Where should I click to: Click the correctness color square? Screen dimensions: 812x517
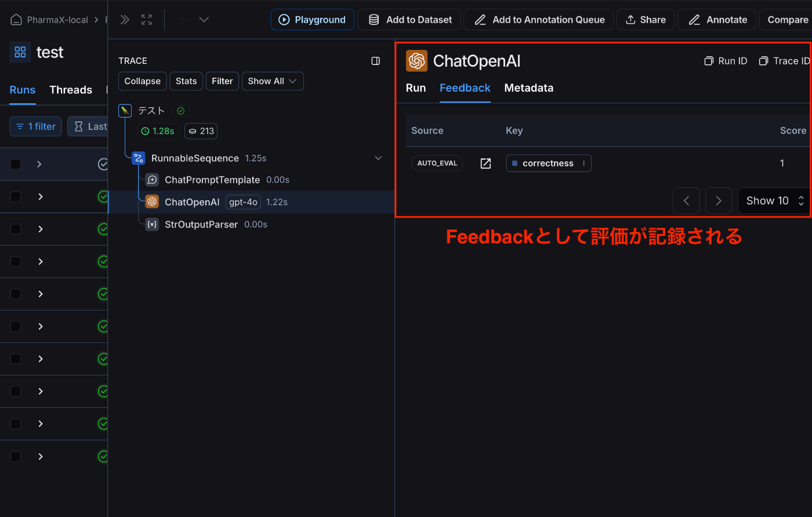(x=514, y=164)
